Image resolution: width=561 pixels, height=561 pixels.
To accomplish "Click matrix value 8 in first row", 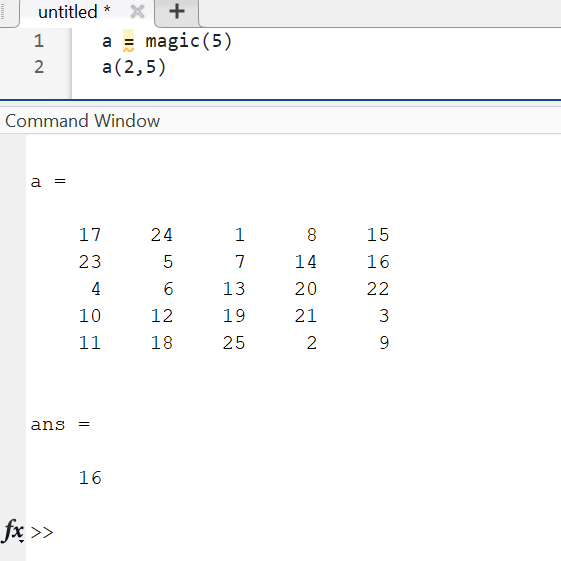I will 312,235.
